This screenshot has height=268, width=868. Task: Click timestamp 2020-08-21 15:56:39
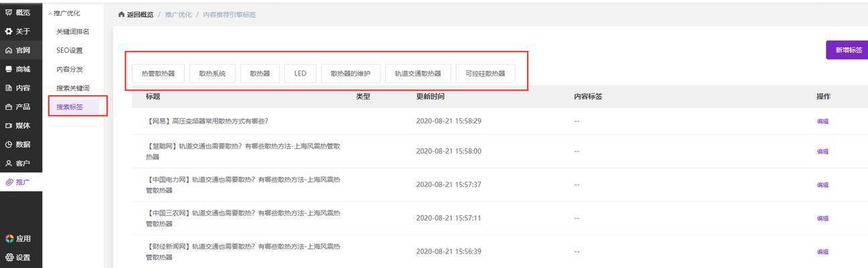click(x=449, y=252)
